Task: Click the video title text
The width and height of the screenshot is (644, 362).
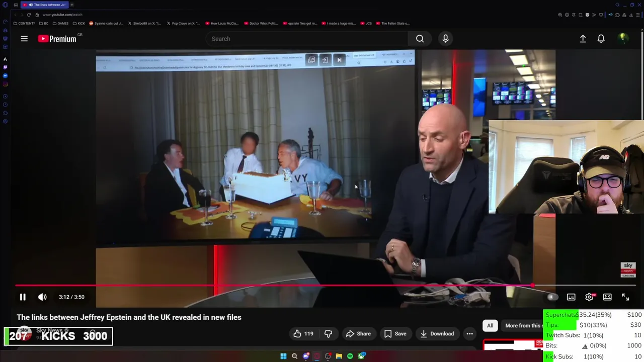Action: pyautogui.click(x=129, y=317)
